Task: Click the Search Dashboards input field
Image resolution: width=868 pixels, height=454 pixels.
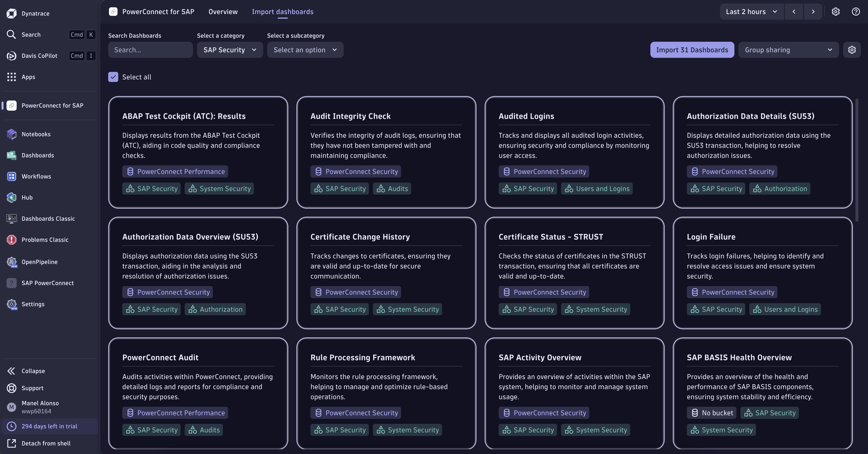Action: (x=150, y=50)
